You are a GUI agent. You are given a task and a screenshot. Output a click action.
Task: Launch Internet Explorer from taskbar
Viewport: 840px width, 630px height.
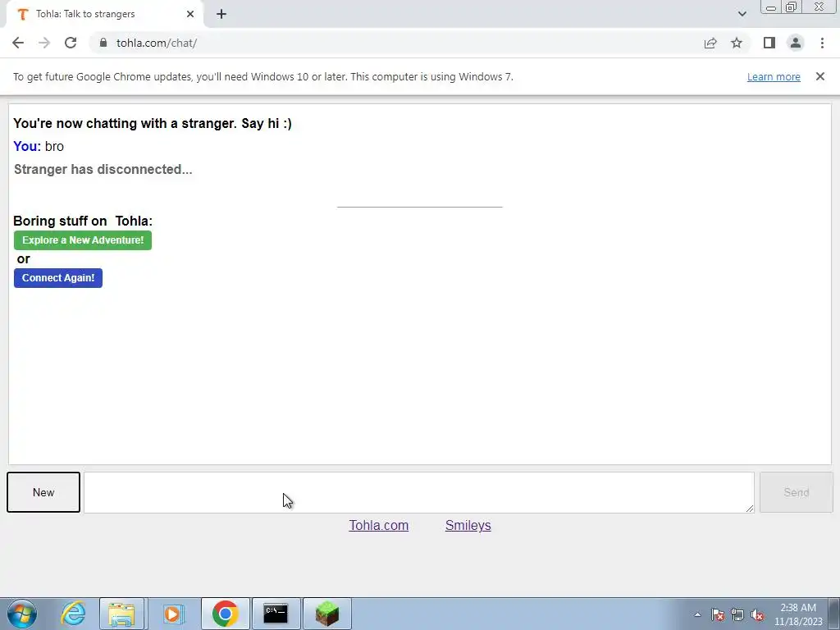pyautogui.click(x=73, y=614)
